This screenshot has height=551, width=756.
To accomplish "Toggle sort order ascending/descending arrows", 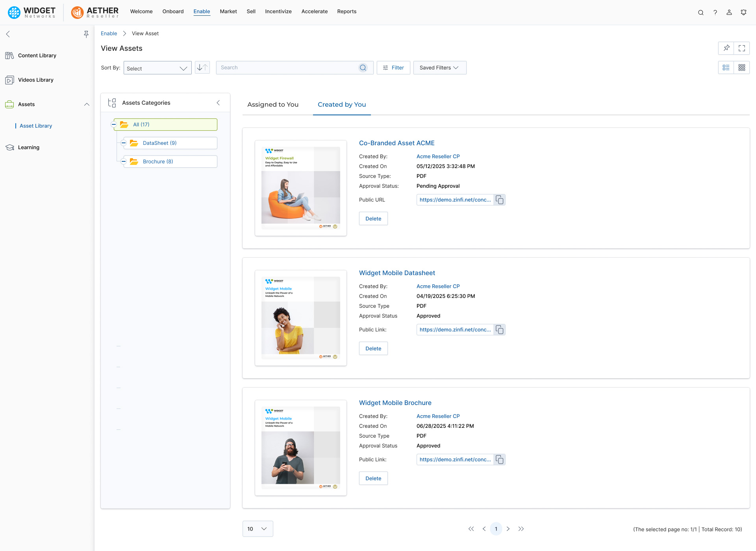I will click(202, 68).
